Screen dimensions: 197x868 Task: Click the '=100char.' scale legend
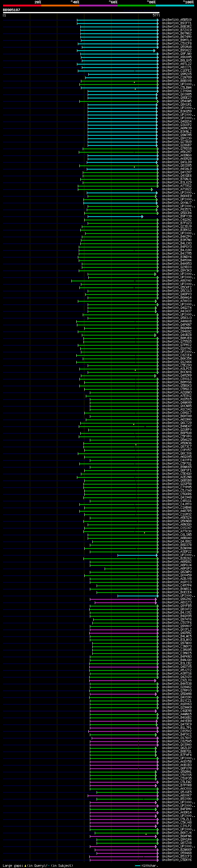(x=146, y=865)
